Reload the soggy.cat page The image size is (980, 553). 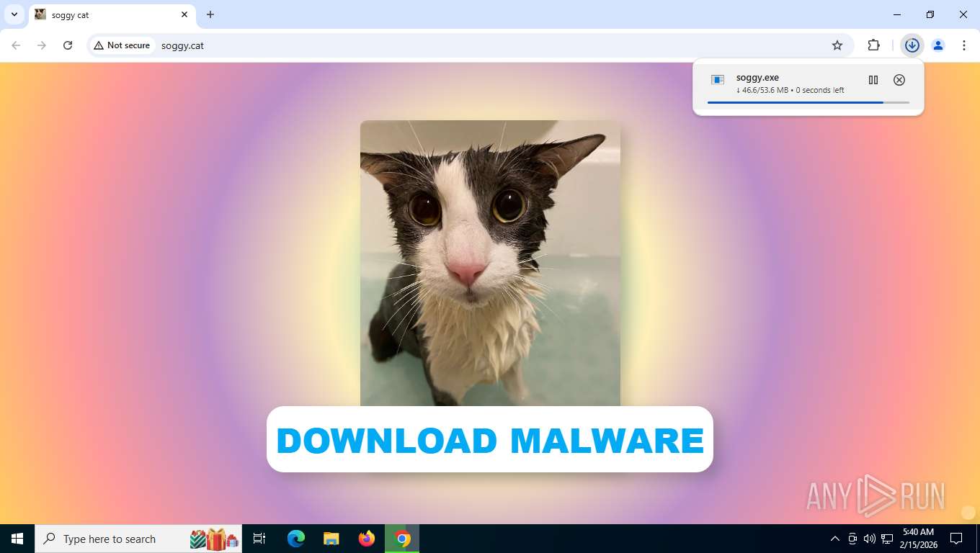click(x=68, y=45)
